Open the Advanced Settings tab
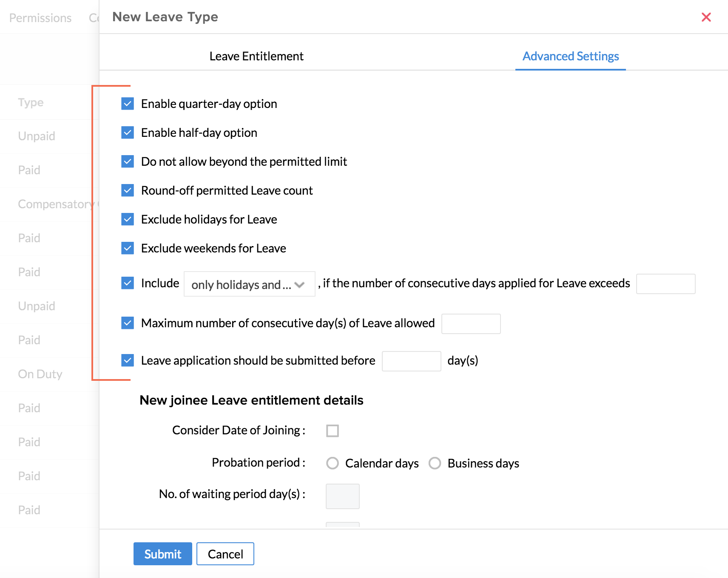The height and width of the screenshot is (578, 728). 570,57
